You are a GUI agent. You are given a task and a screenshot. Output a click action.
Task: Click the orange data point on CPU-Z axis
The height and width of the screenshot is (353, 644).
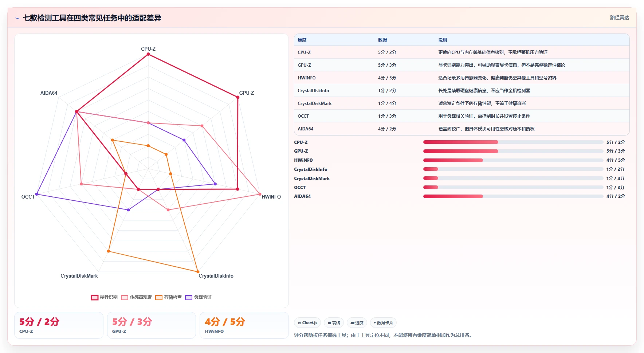point(148,146)
